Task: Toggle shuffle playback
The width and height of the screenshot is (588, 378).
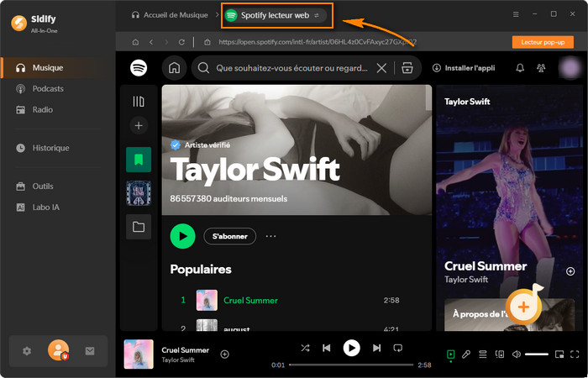Action: pos(304,348)
